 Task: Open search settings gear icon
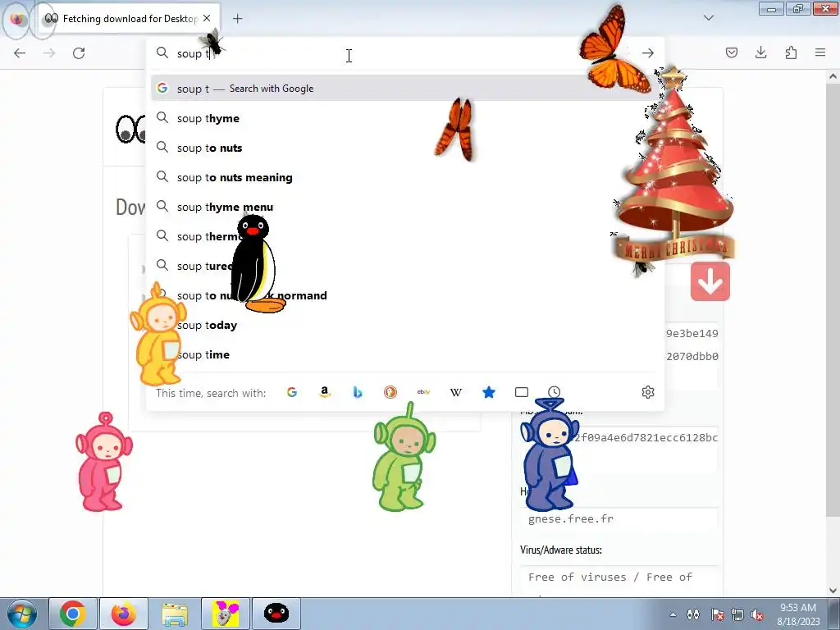[x=648, y=392]
